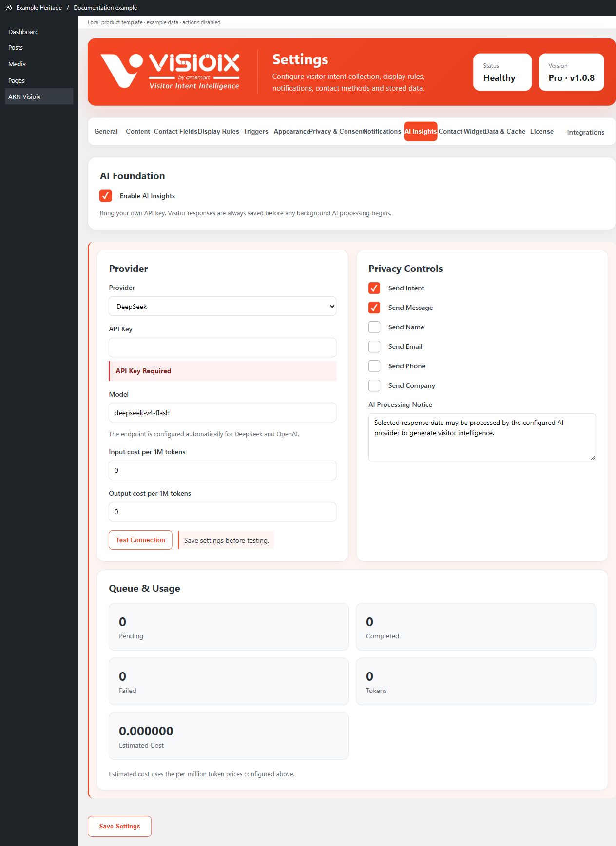The width and height of the screenshot is (616, 846).
Task: Click the Save Settings button
Action: tap(119, 826)
